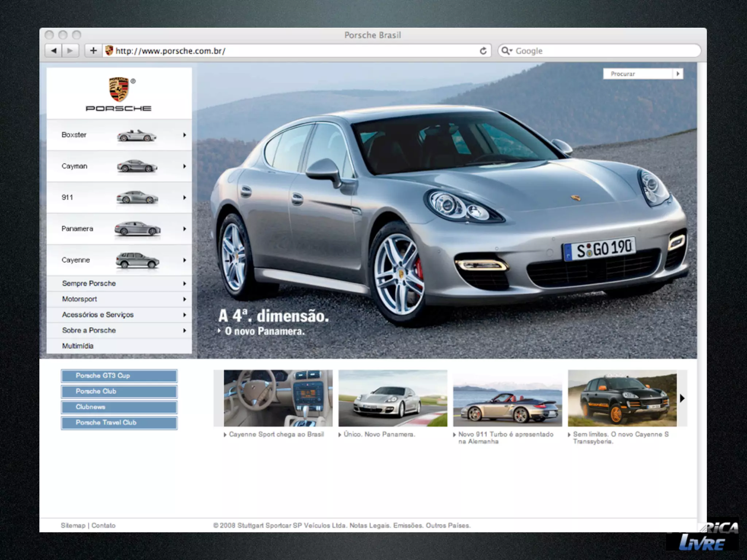747x560 pixels.
Task: Expand the Cayenne model menu
Action: click(x=185, y=260)
